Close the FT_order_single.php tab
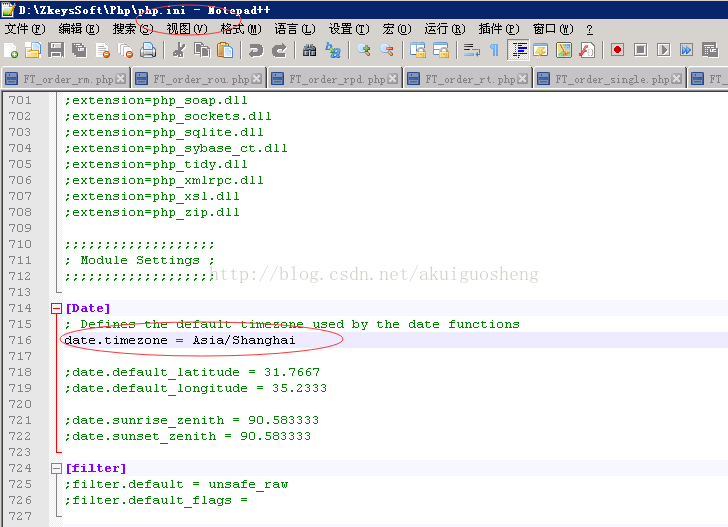 [677, 79]
